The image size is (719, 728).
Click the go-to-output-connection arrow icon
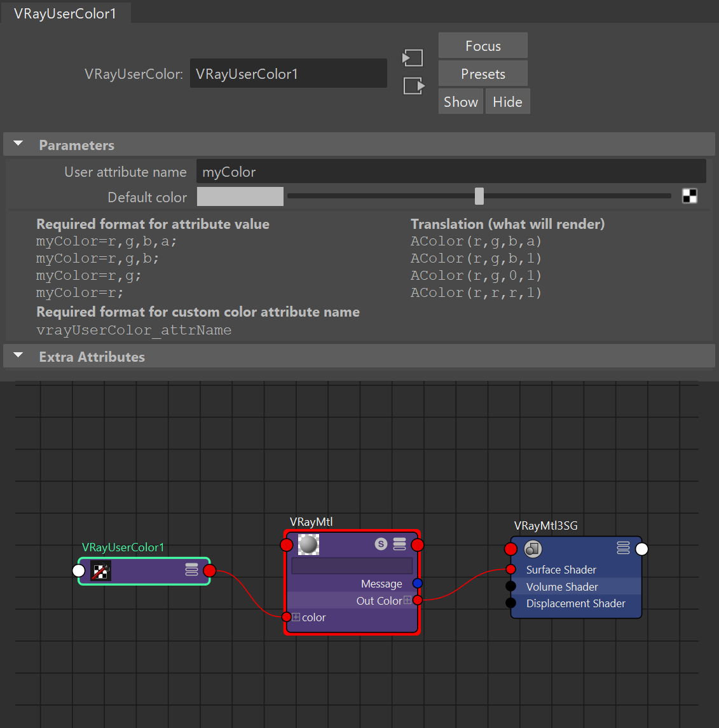(x=414, y=86)
